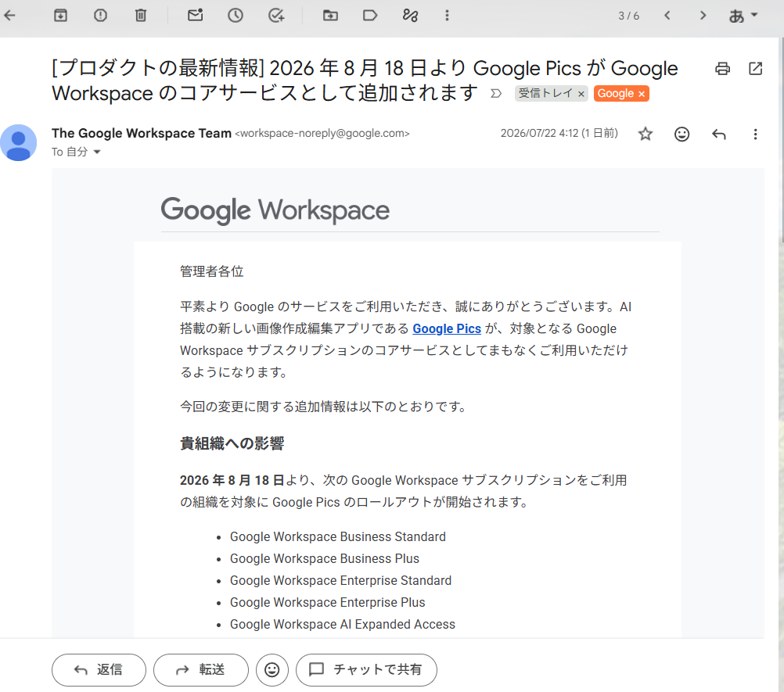
Task: Star this message
Action: click(646, 134)
